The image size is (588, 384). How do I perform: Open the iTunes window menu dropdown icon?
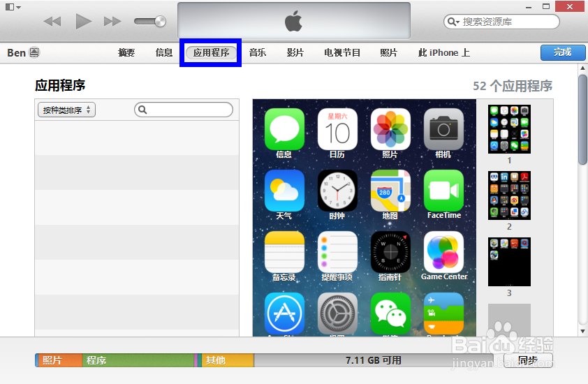(13, 7)
